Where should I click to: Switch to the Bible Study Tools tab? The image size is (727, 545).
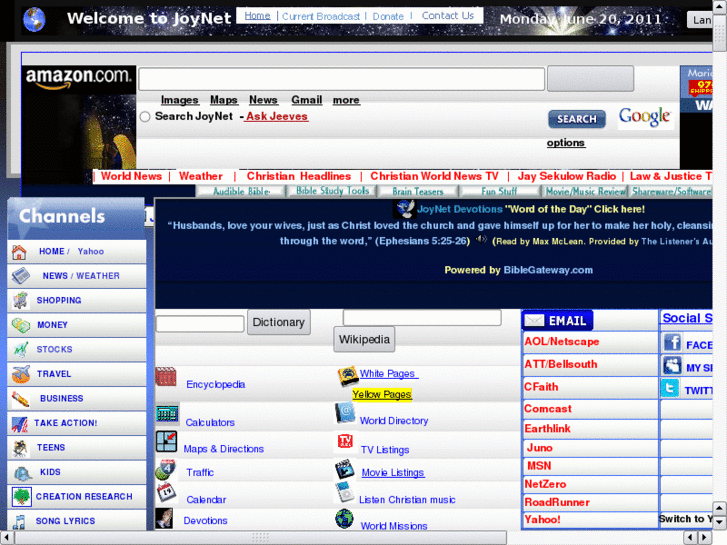click(332, 191)
